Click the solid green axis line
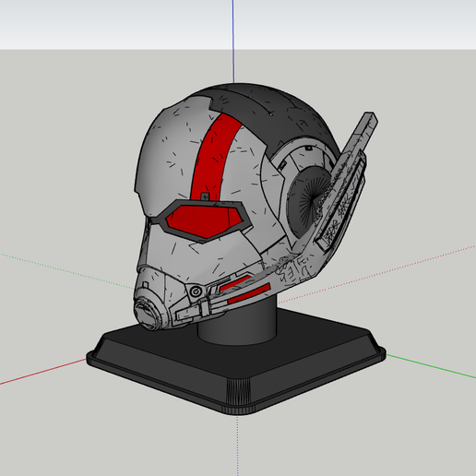This screenshot has height=476, width=476. pos(431,366)
